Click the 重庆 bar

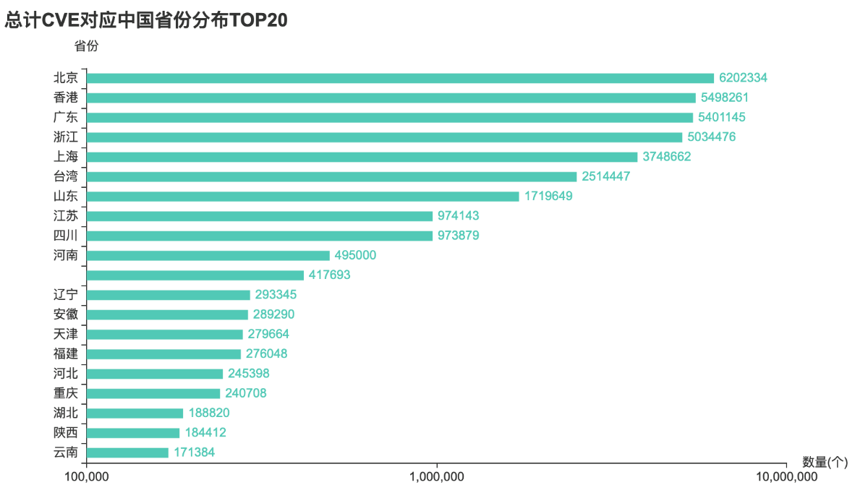click(x=153, y=393)
